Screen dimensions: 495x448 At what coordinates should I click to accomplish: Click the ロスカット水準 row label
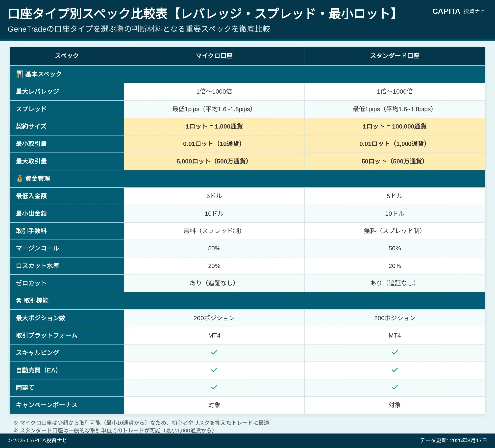click(67, 266)
